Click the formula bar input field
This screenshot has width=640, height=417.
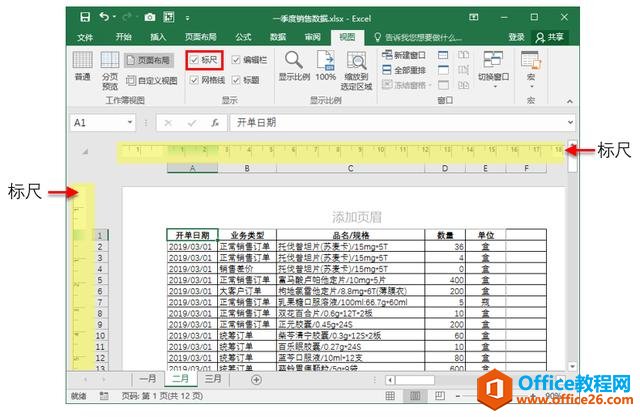coord(400,122)
